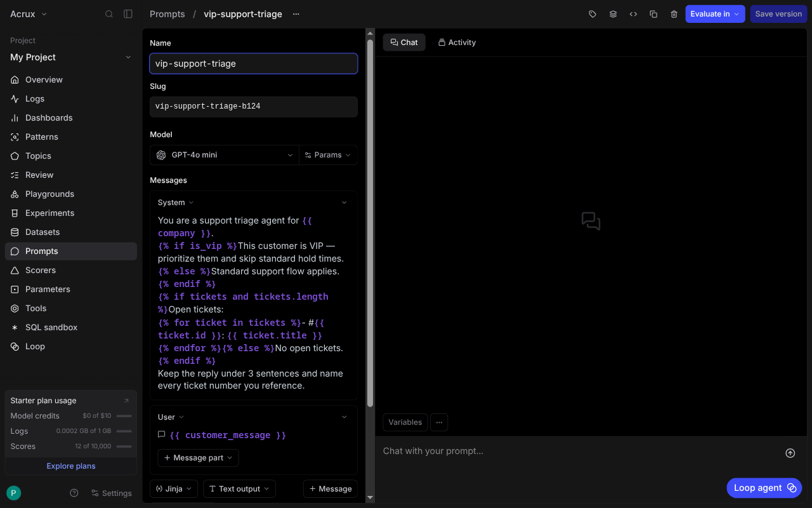Change the System role dropdown
This screenshot has height=508, width=812.
coord(176,203)
